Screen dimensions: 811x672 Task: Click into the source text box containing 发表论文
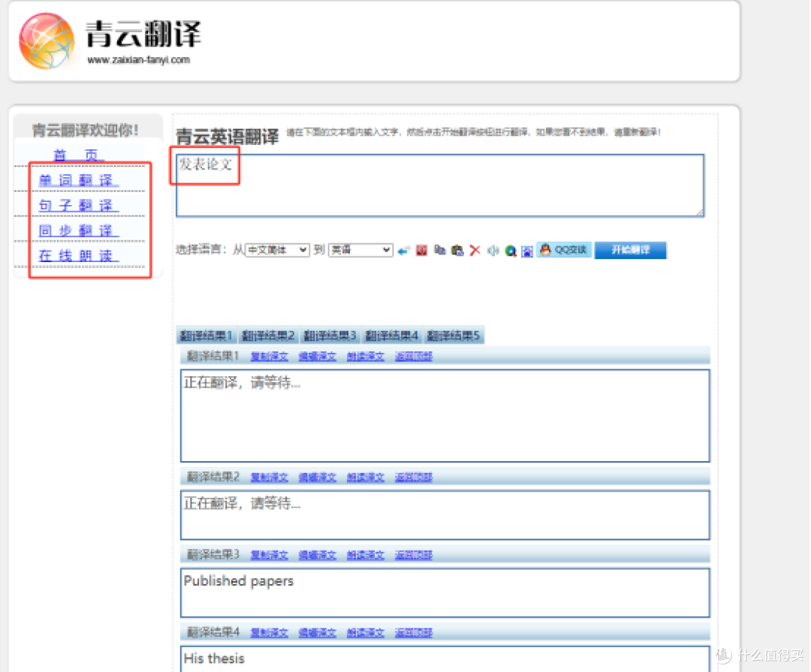(440, 185)
